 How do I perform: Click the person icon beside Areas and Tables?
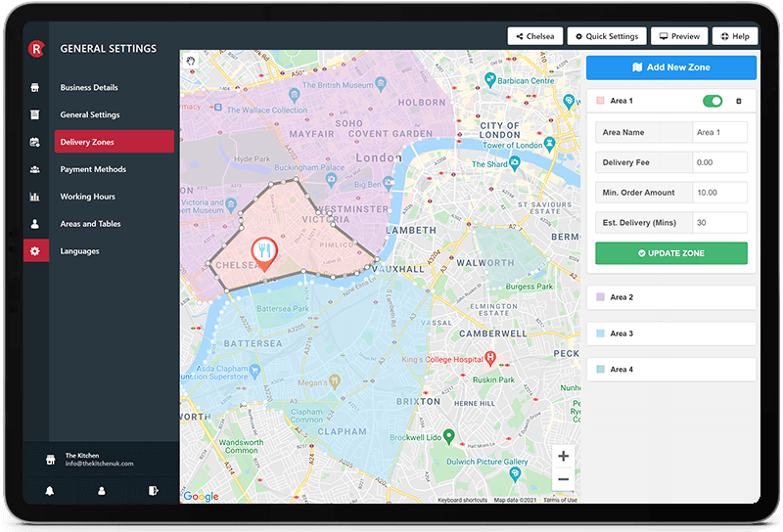(35, 224)
